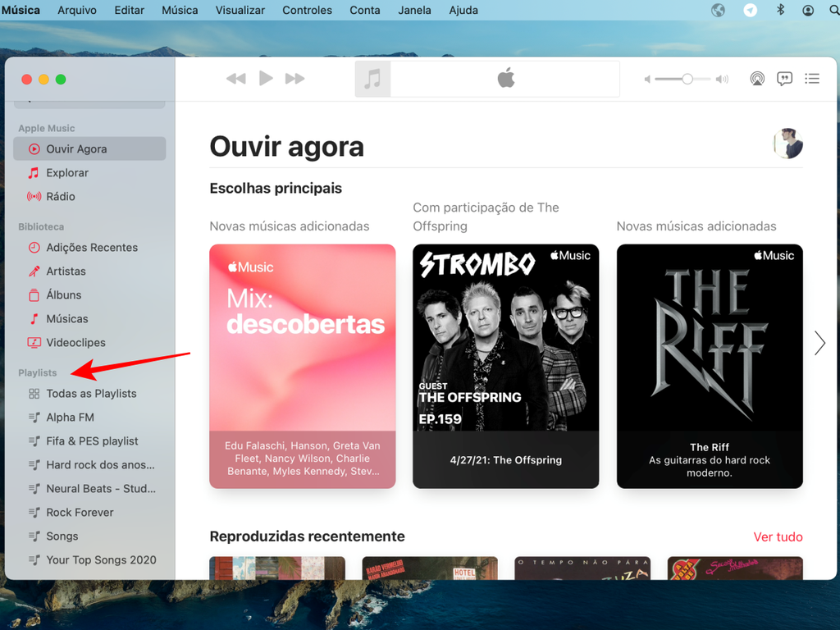840x630 pixels.
Task: Open the Editar menu
Action: click(x=129, y=10)
